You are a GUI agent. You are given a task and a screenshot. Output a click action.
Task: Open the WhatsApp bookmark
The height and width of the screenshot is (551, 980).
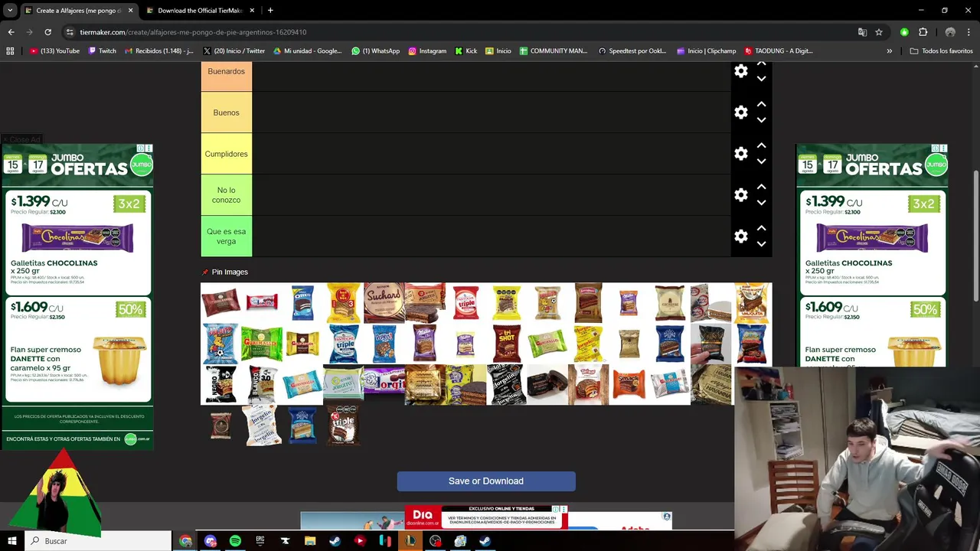pos(375,51)
